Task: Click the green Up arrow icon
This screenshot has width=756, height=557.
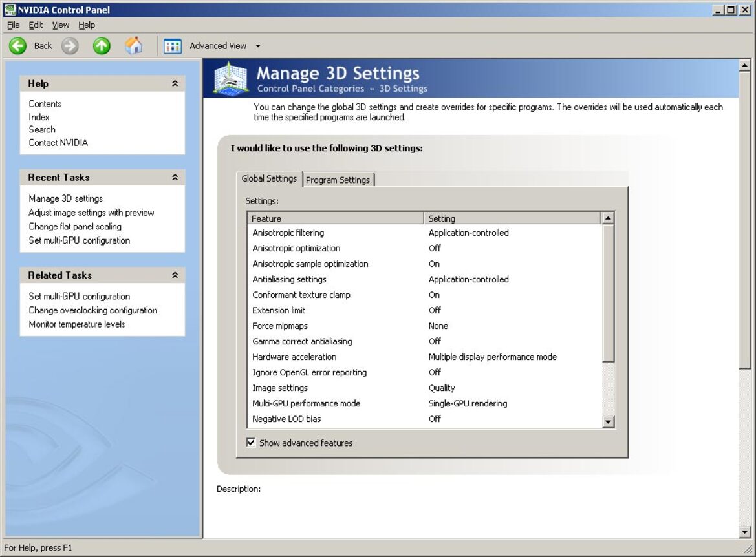Action: coord(102,47)
